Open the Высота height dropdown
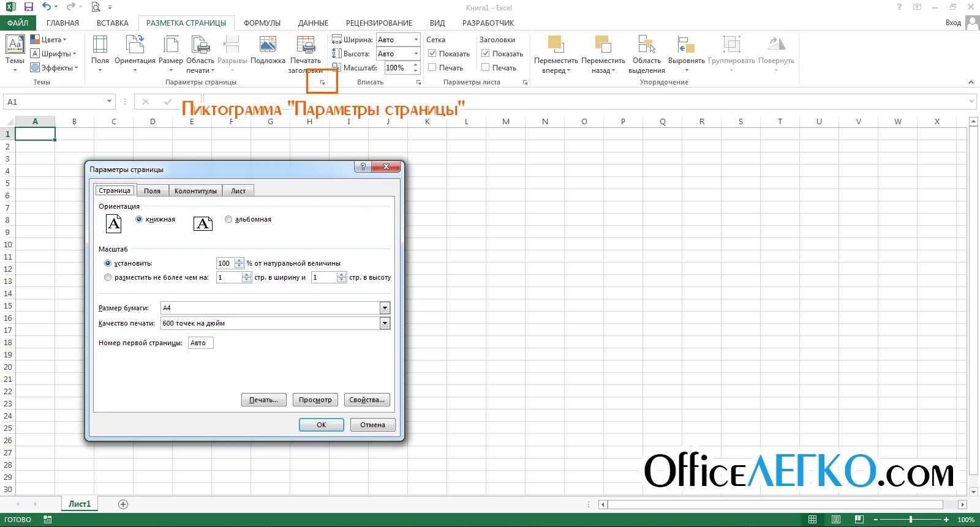 click(x=416, y=54)
